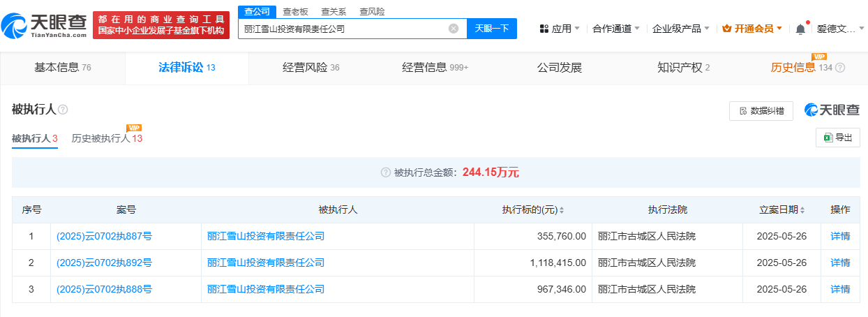Viewport: 868px width, 317px height.
Task: Switch to 查关系 search tab
Action: click(x=334, y=11)
